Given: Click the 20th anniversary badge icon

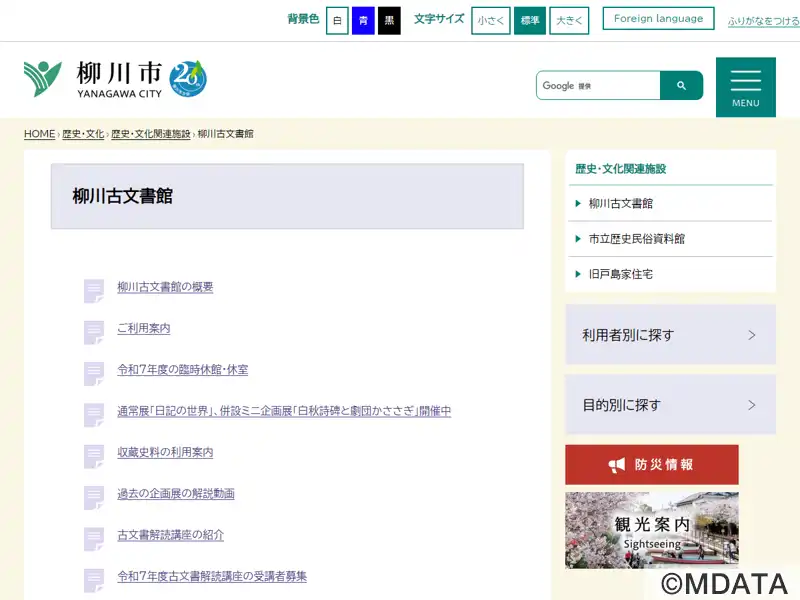Looking at the screenshot, I should 188,79.
